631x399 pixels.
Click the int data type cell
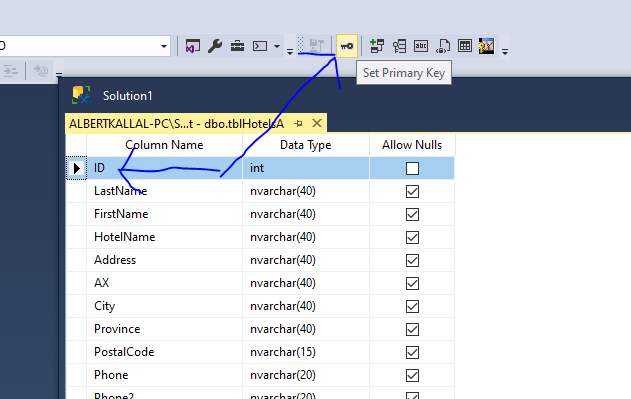pyautogui.click(x=306, y=168)
